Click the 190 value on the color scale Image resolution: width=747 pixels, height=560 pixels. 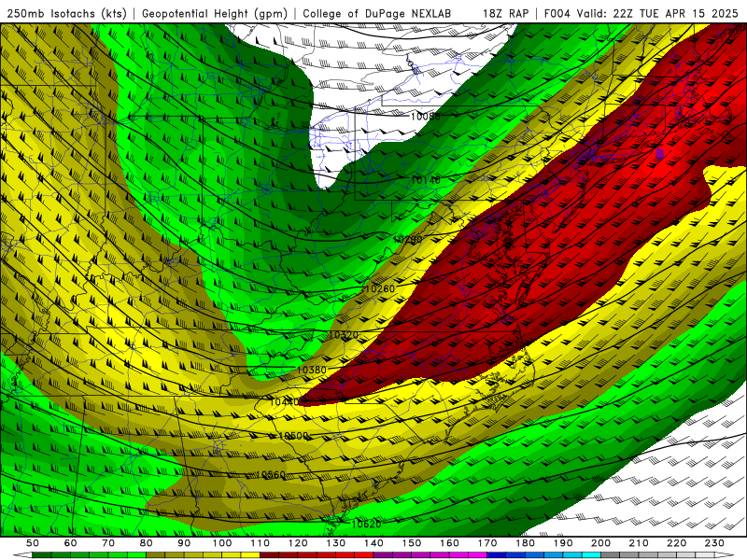coord(563,543)
